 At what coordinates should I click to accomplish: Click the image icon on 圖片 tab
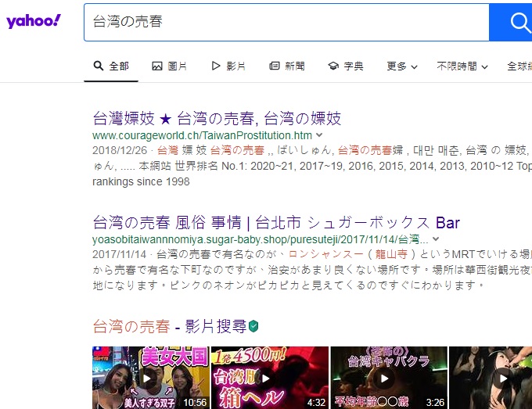point(157,66)
